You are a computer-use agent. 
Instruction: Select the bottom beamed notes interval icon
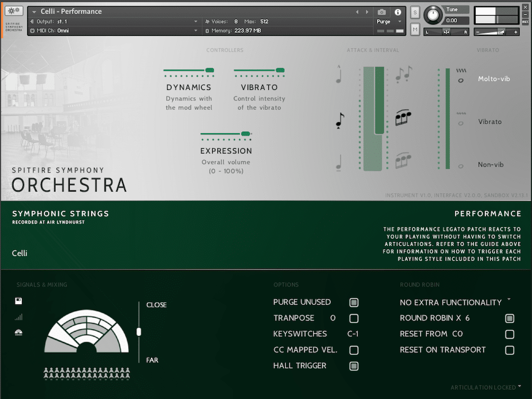point(403,160)
